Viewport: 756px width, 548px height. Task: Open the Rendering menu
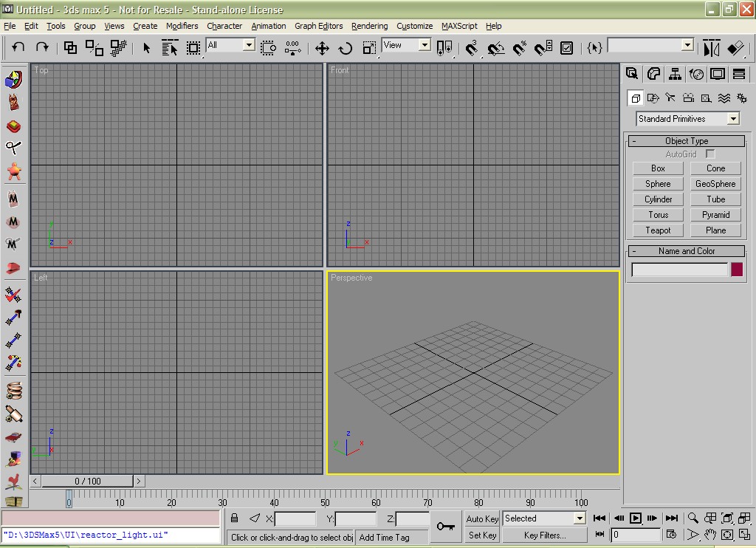[369, 26]
